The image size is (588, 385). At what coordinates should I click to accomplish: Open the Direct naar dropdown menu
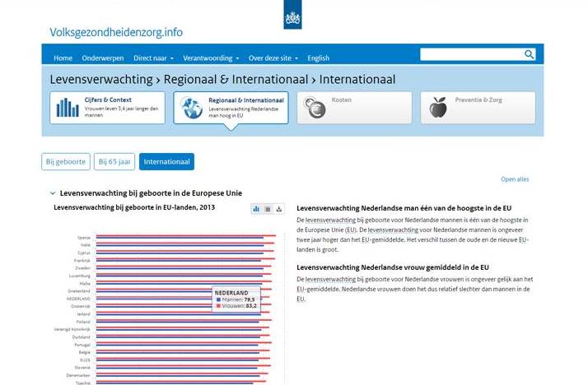click(153, 58)
